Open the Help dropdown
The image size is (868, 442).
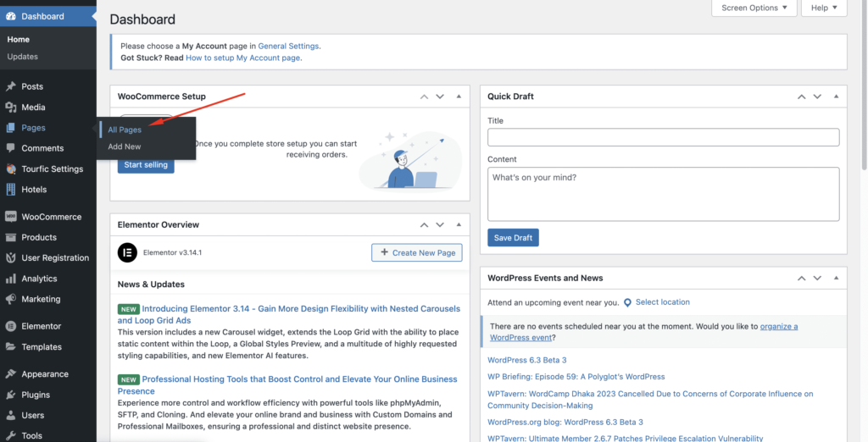(824, 8)
